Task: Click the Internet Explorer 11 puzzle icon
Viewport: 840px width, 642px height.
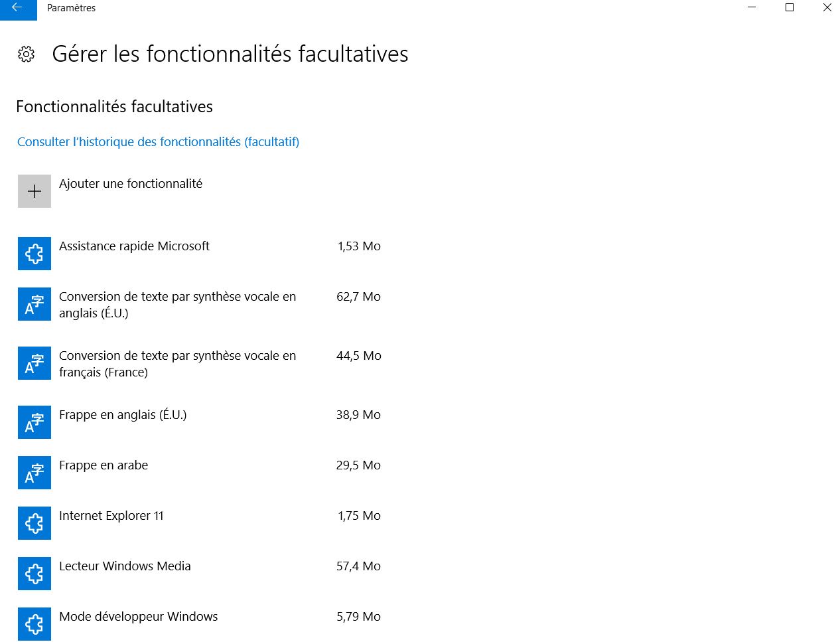Action: click(35, 523)
